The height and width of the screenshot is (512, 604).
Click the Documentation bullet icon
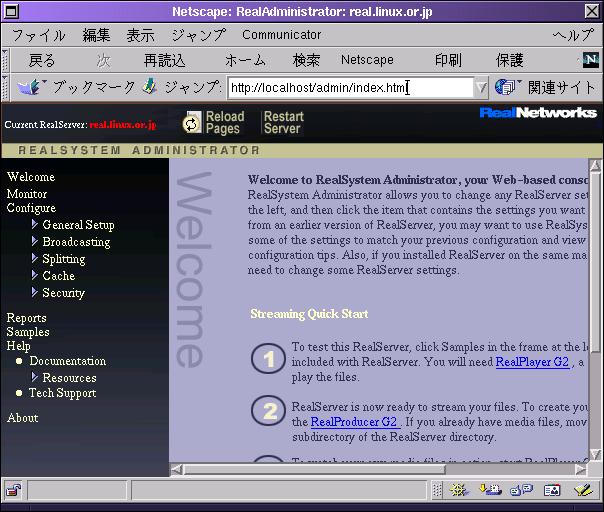coord(19,361)
